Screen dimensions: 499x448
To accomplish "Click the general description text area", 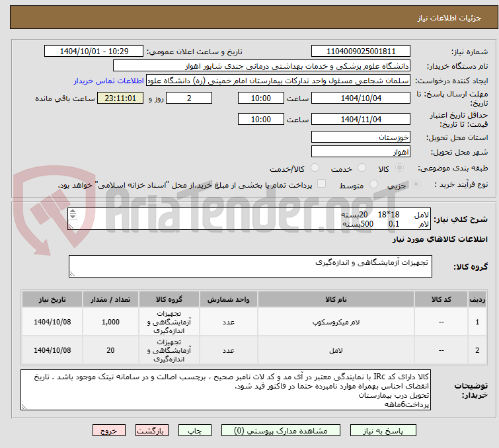I will pyautogui.click(x=249, y=219).
